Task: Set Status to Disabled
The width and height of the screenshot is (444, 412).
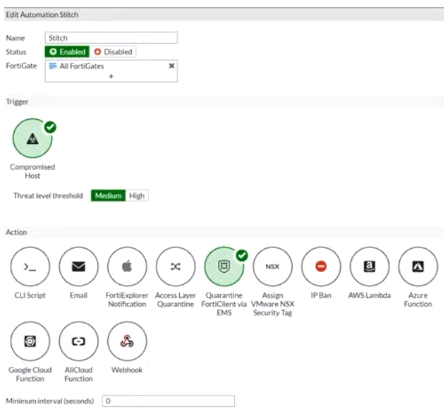Action: (x=113, y=52)
